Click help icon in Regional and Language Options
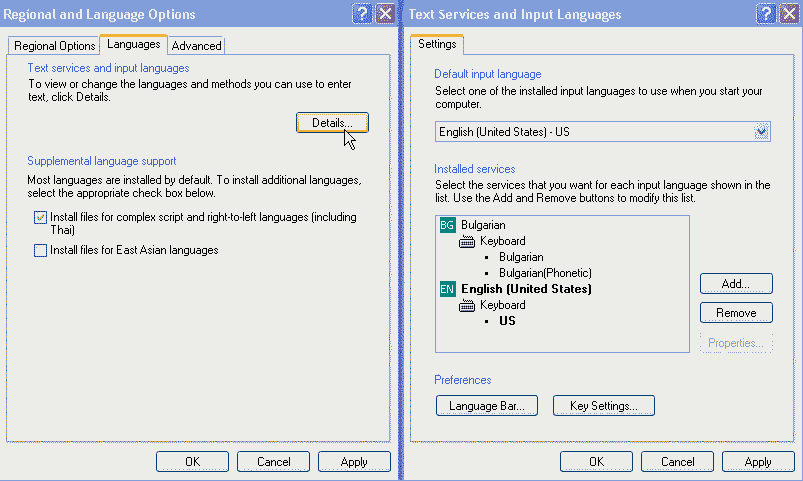Viewport: 803px width, 481px height. pyautogui.click(x=362, y=14)
